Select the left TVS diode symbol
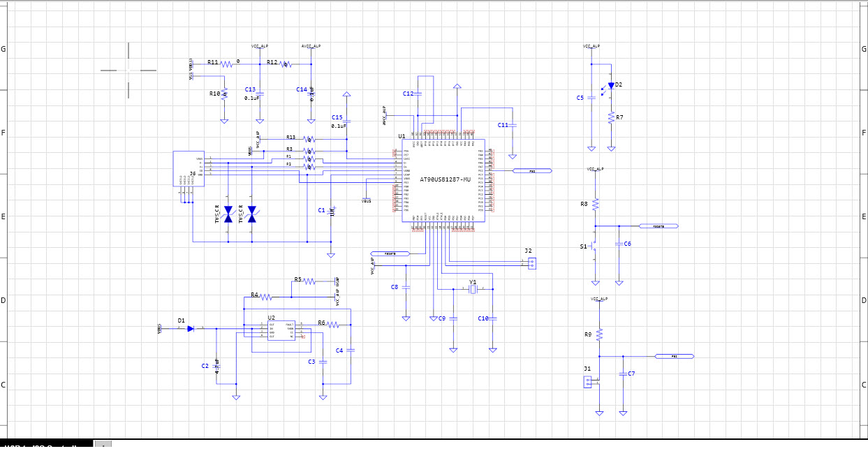The image size is (868, 458). (x=228, y=215)
